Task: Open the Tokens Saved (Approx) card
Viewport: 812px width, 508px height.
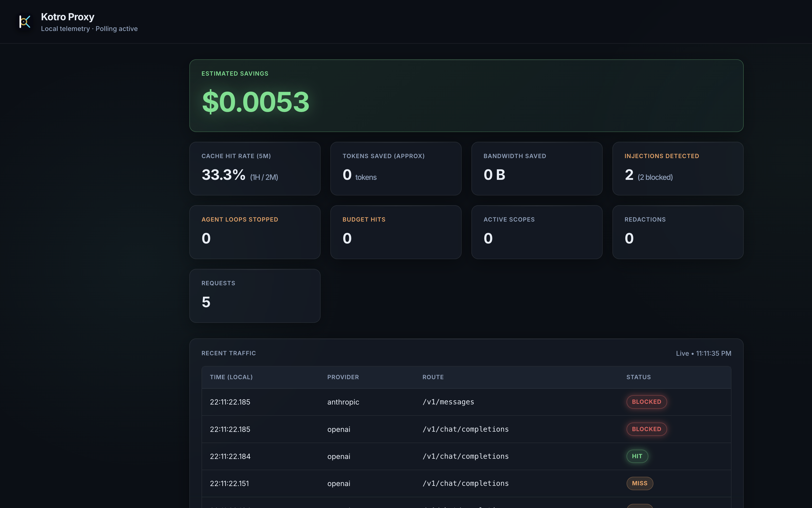Action: tap(396, 169)
